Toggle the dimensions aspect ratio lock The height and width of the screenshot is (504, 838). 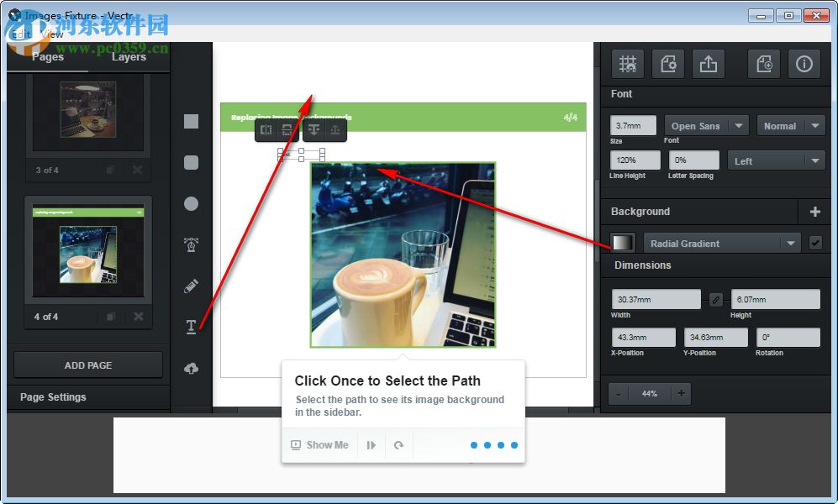[x=715, y=300]
